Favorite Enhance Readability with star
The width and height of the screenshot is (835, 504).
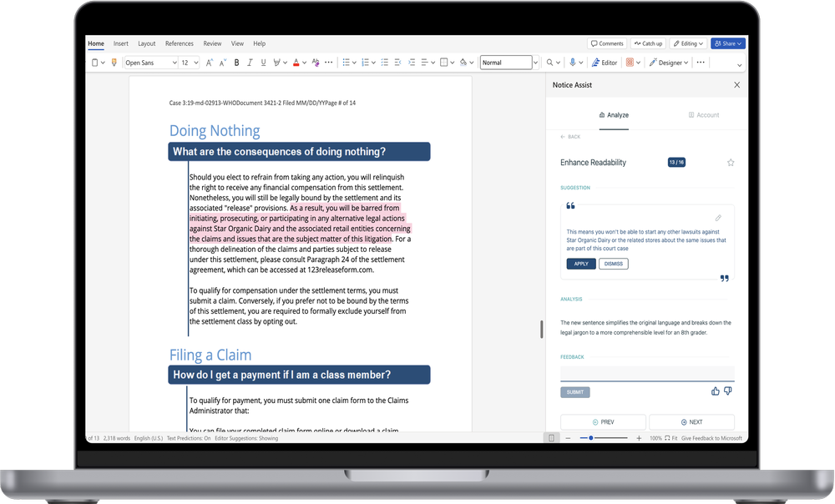click(x=731, y=163)
